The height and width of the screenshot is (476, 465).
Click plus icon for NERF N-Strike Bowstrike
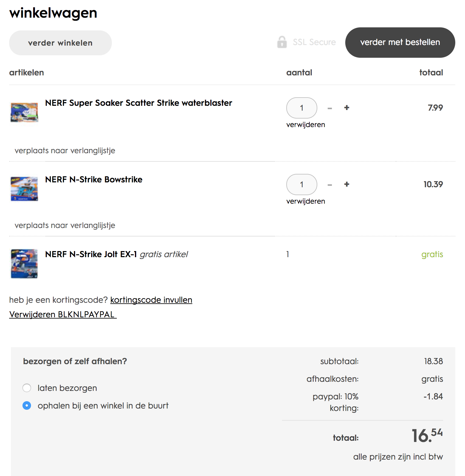(x=347, y=184)
